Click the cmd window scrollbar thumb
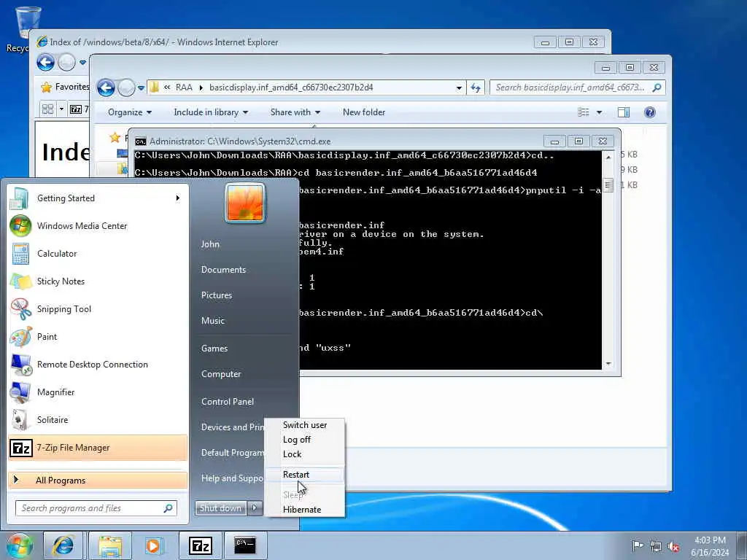The height and width of the screenshot is (560, 747). click(608, 184)
